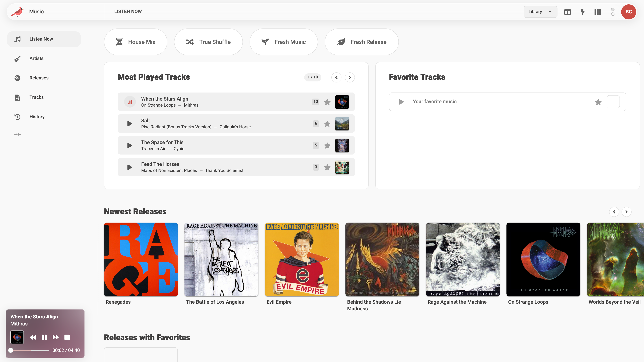
Task: Click the split layout view icon
Action: [x=567, y=12]
